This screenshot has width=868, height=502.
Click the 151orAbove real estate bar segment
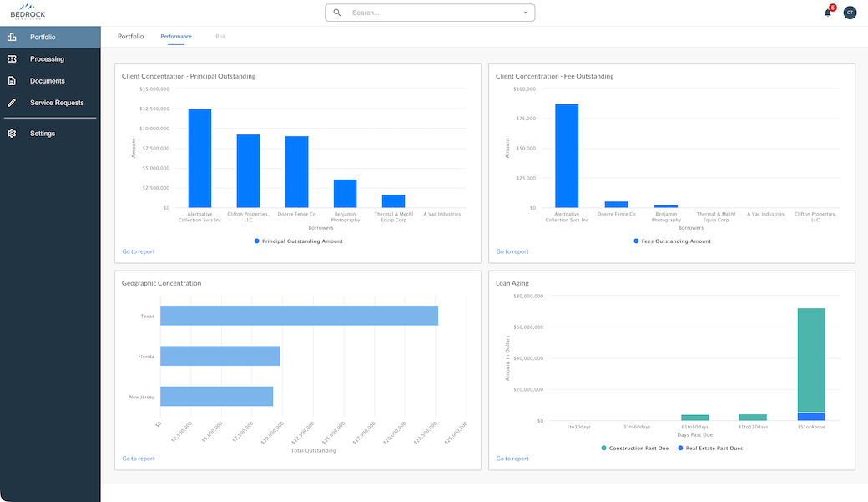coord(811,417)
